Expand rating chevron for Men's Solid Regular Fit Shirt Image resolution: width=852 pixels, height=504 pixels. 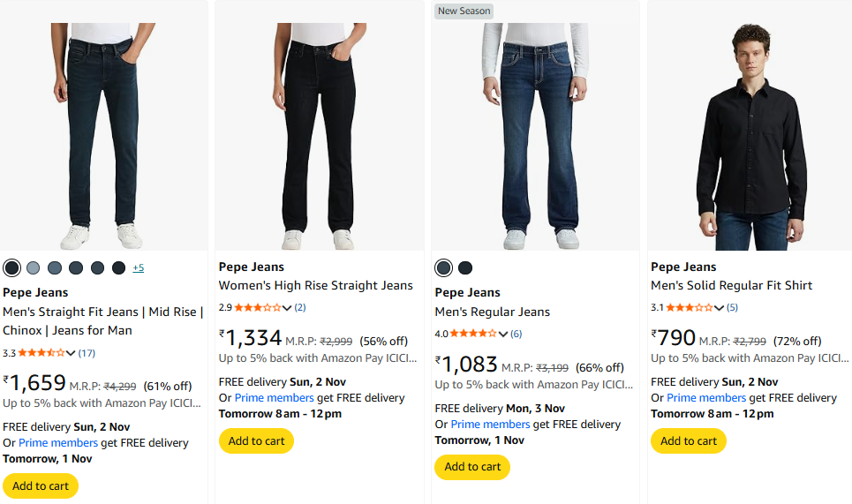(719, 307)
